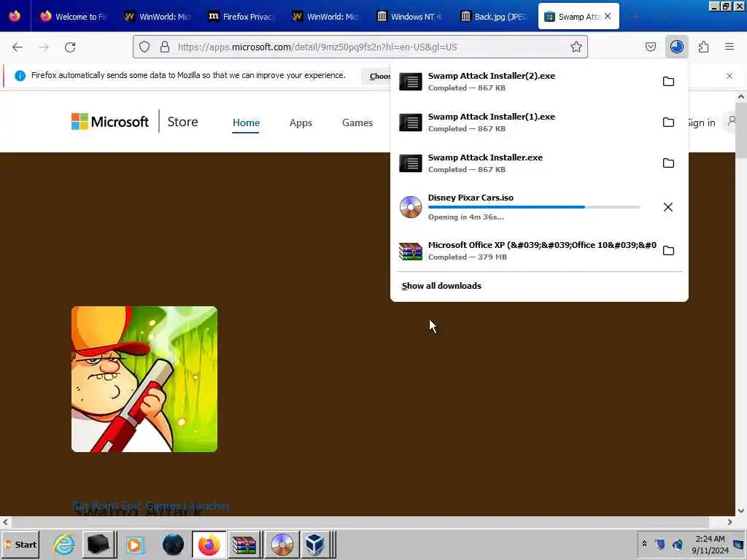Switch to the first WinWorld tab
The width and height of the screenshot is (747, 560).
tap(158, 17)
